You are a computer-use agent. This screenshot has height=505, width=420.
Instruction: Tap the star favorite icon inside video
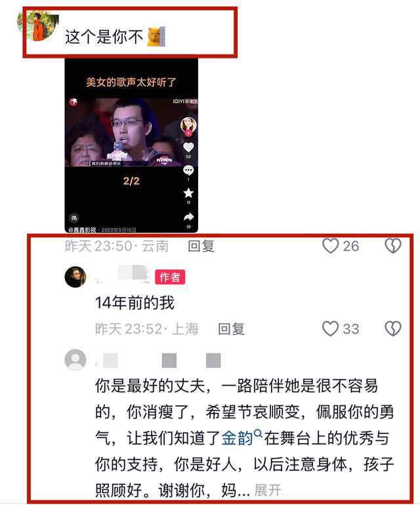[x=188, y=193]
